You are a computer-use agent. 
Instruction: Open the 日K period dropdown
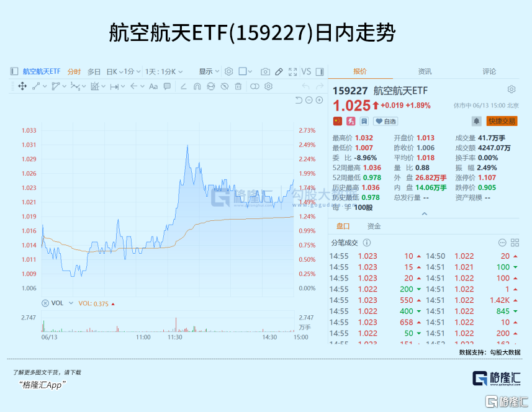click(114, 71)
